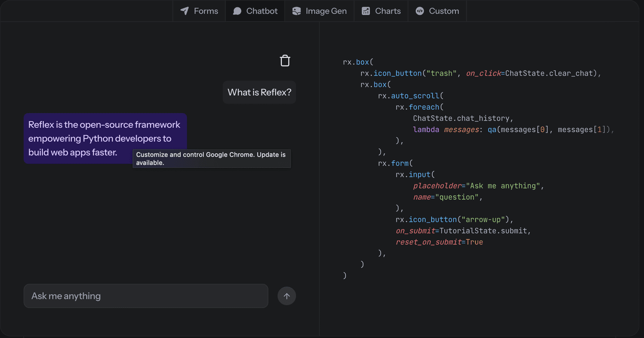The height and width of the screenshot is (338, 644).
Task: Switch to the Forms tab
Action: pyautogui.click(x=206, y=11)
